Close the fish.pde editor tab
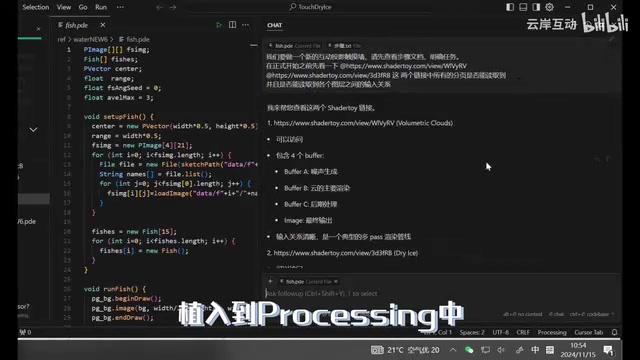The width and height of the screenshot is (640, 360). coord(103,25)
